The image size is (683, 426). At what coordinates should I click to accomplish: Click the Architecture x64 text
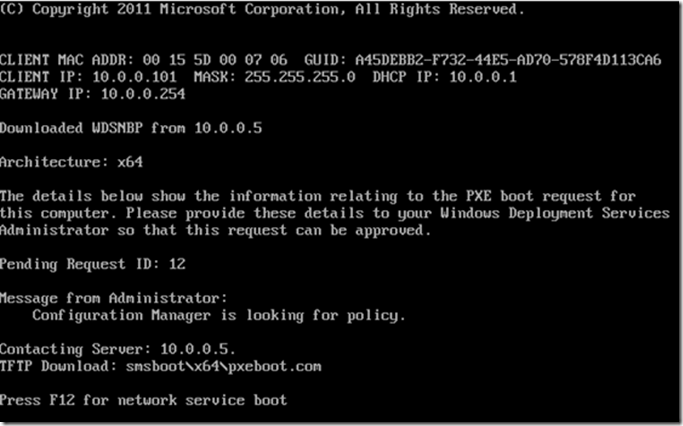tap(71, 162)
